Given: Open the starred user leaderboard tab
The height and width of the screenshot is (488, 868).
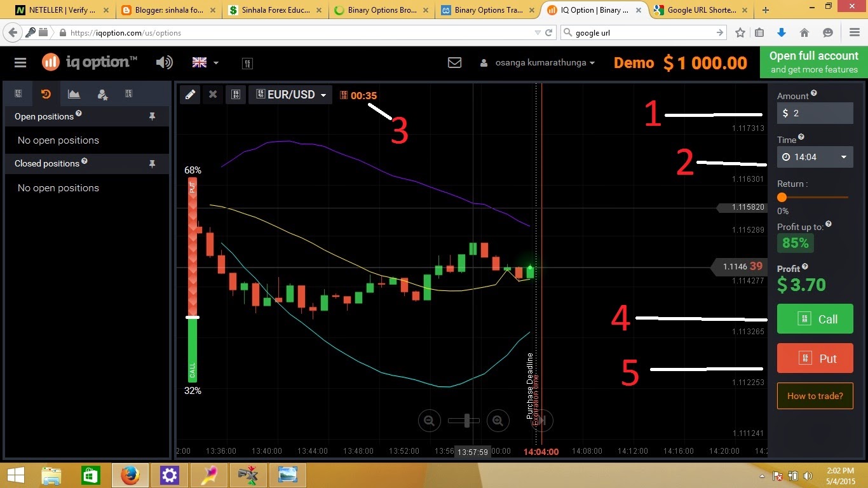Looking at the screenshot, I should coord(102,94).
